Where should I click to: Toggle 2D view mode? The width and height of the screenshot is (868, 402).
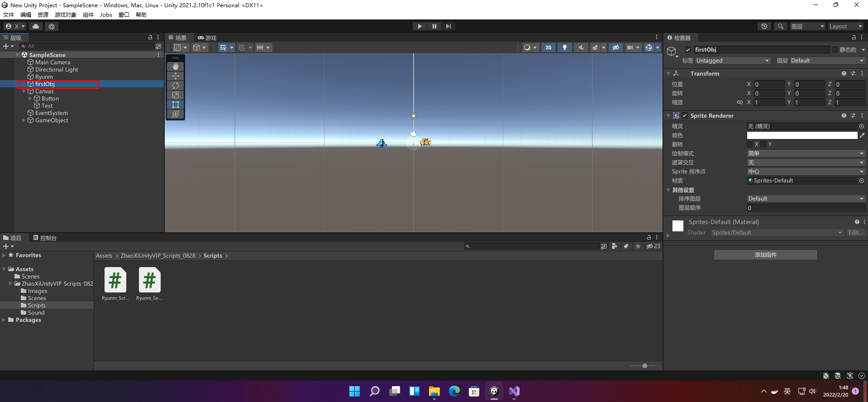[x=548, y=48]
